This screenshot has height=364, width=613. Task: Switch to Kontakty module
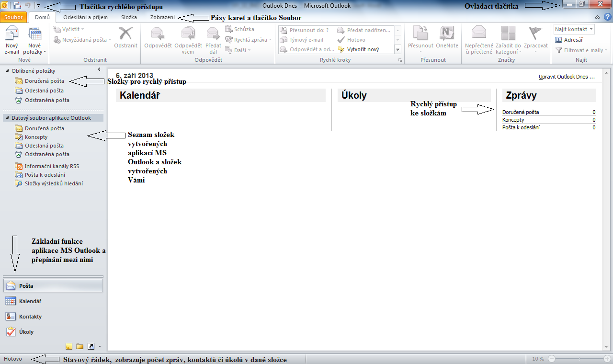[53, 317]
